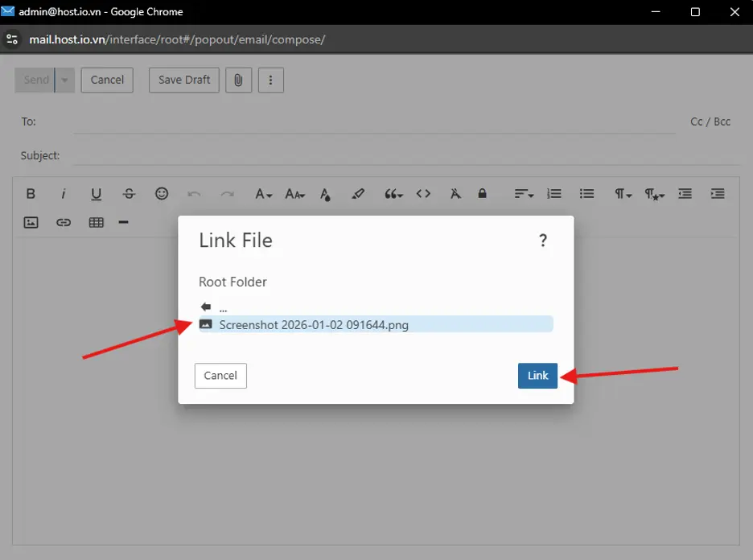This screenshot has width=753, height=560.
Task: Go back to parent folder arrow
Action: click(x=206, y=307)
